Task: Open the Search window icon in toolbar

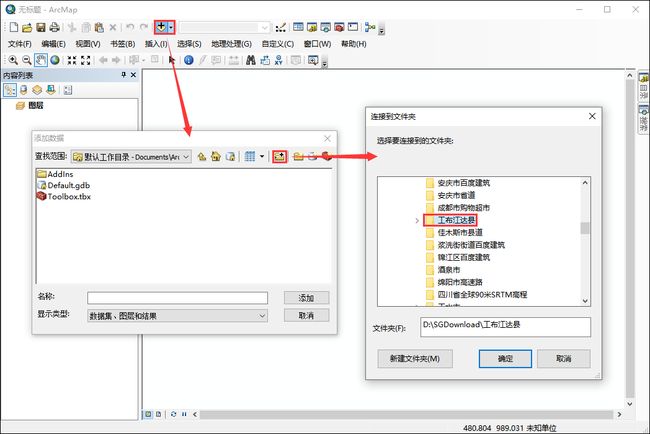Action: point(325,27)
